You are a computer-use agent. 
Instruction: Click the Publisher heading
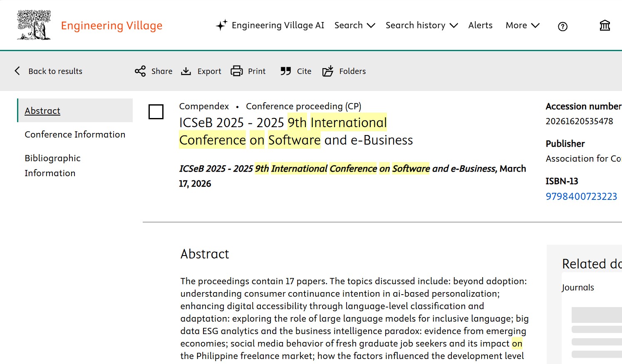(565, 143)
